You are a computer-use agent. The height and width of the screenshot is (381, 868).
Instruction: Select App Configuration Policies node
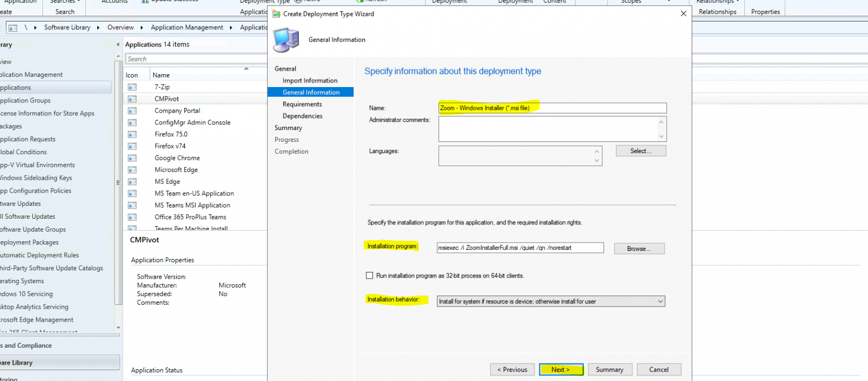pyautogui.click(x=35, y=191)
